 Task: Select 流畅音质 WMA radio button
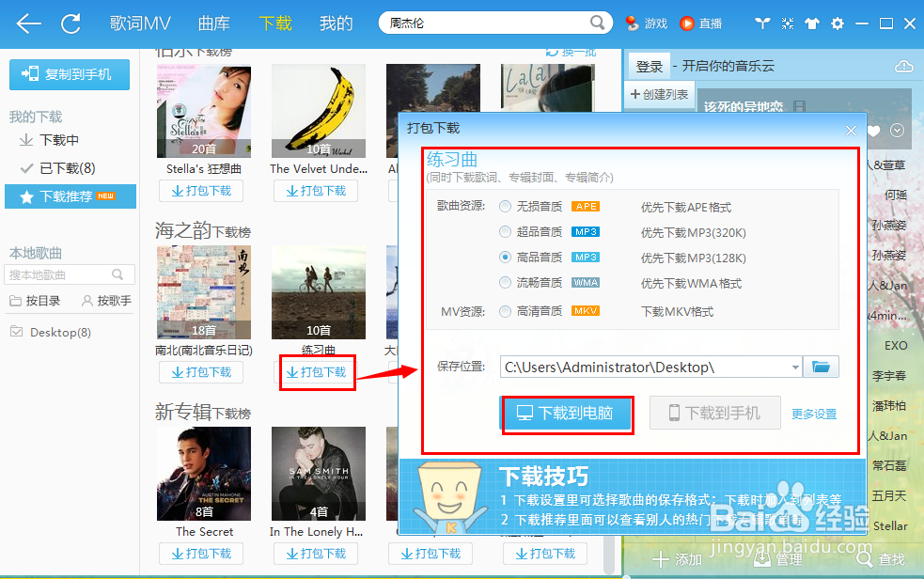coord(505,283)
